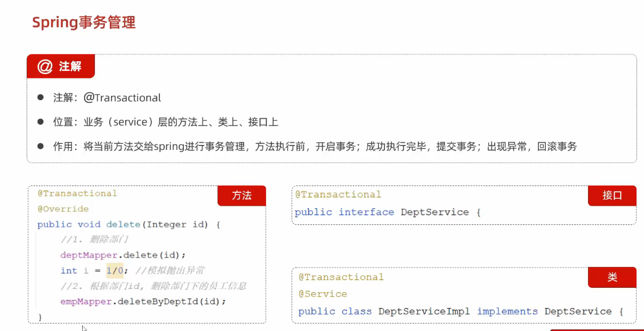Click the @Service annotation in class block
Screen dimensions: 644x331
[x=323, y=294]
